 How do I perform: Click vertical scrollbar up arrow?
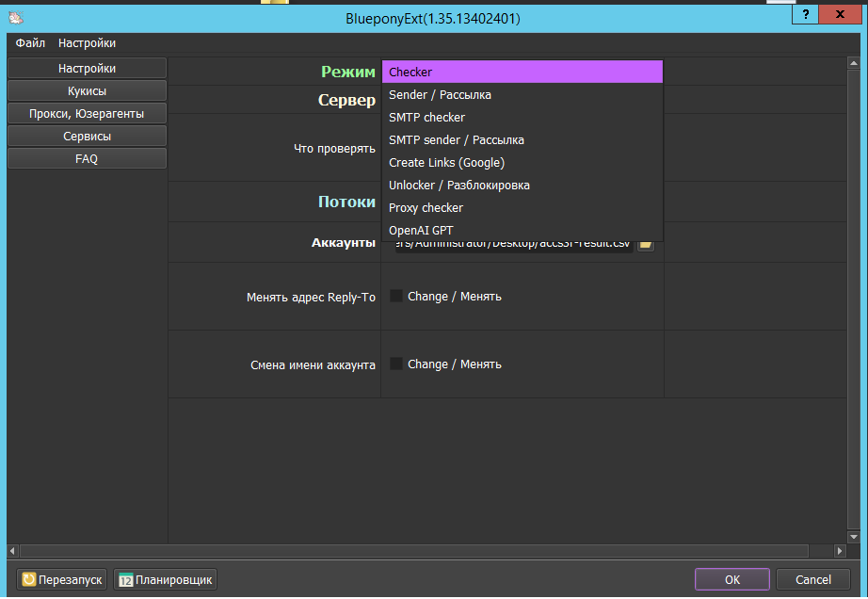click(853, 63)
